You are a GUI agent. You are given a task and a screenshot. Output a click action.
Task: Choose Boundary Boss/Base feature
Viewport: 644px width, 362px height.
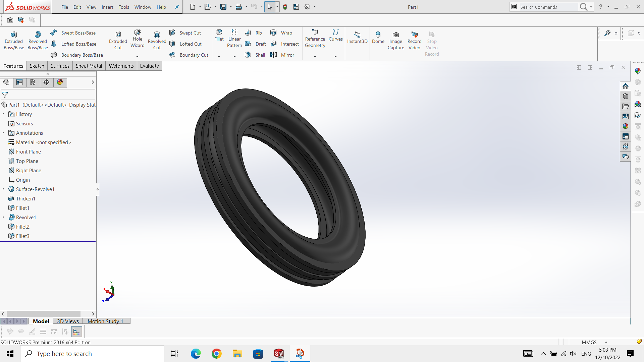(77, 55)
